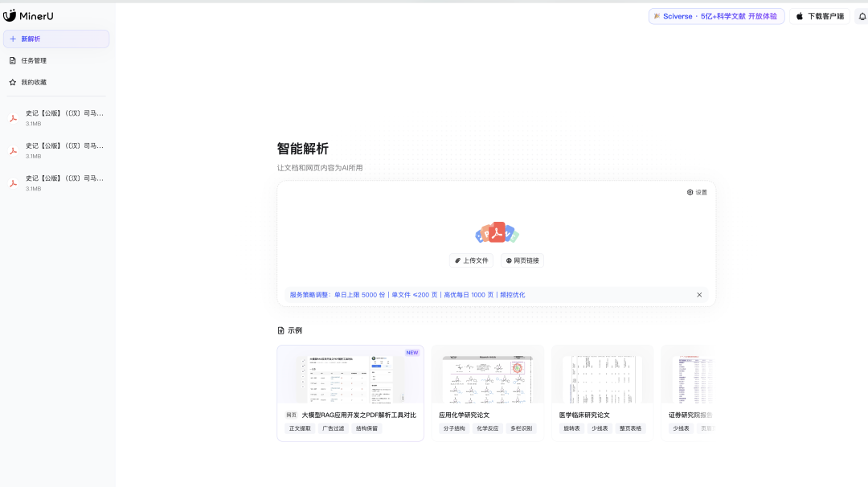Open 应用化学研究论文 example thumbnail
The height and width of the screenshot is (487, 868).
(487, 379)
